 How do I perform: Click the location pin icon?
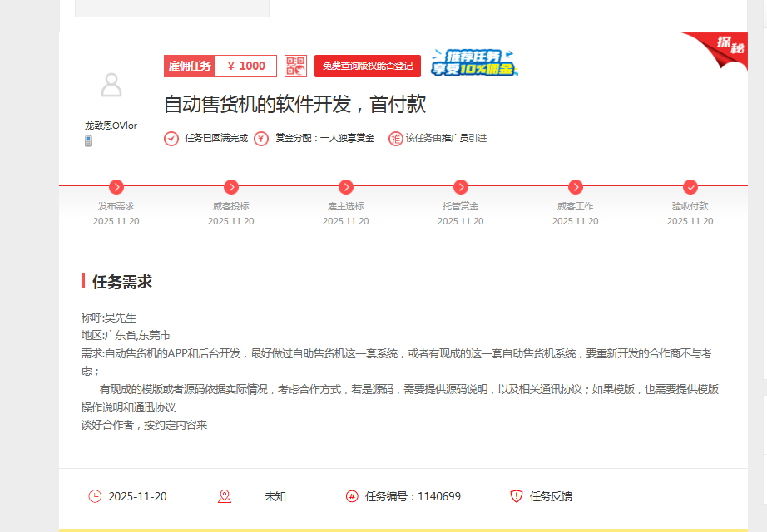[x=224, y=496]
